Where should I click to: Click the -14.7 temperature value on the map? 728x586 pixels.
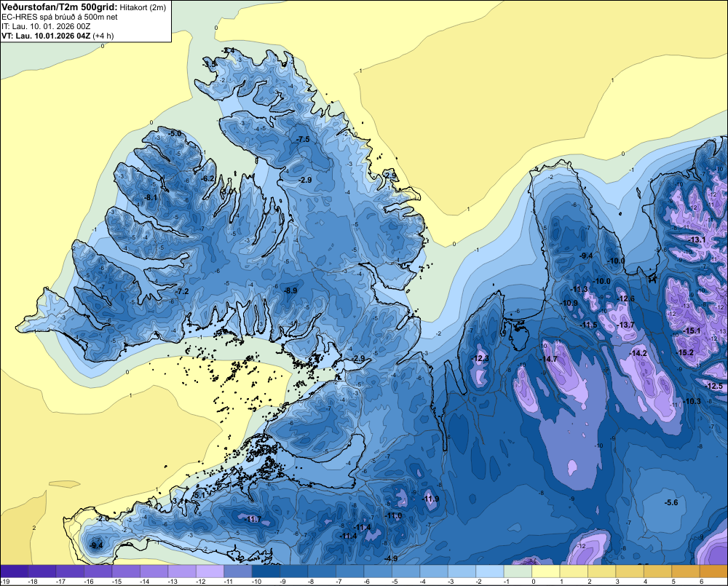548,359
